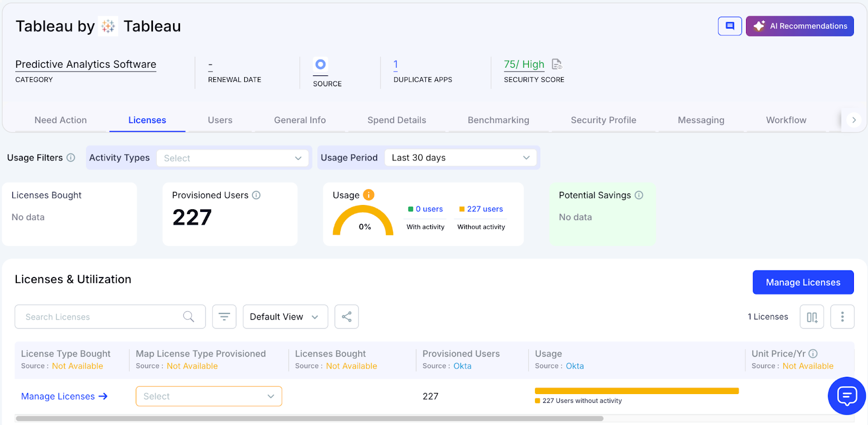The image size is (868, 425).
Task: Click the Usage Filters info icon
Action: click(x=71, y=158)
